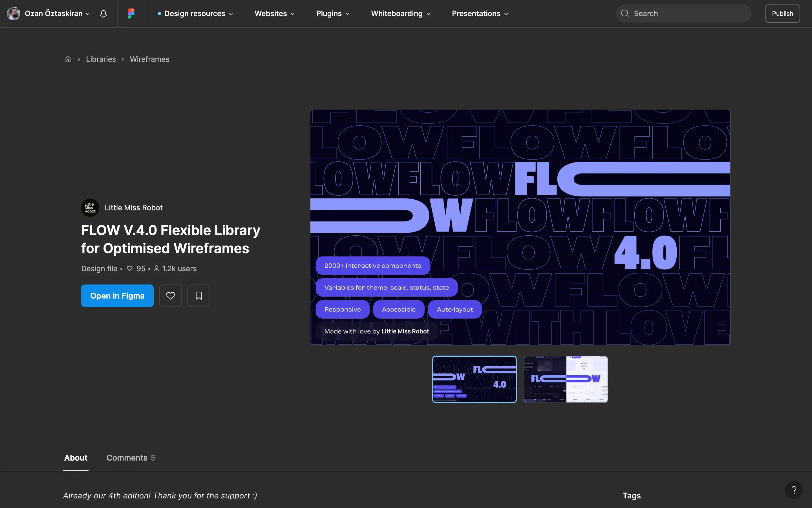Like the file with heart button
Viewport: 812px width, 508px height.
(171, 296)
